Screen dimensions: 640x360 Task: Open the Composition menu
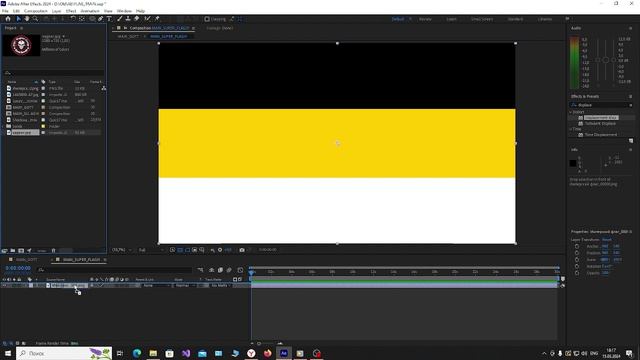pos(36,11)
